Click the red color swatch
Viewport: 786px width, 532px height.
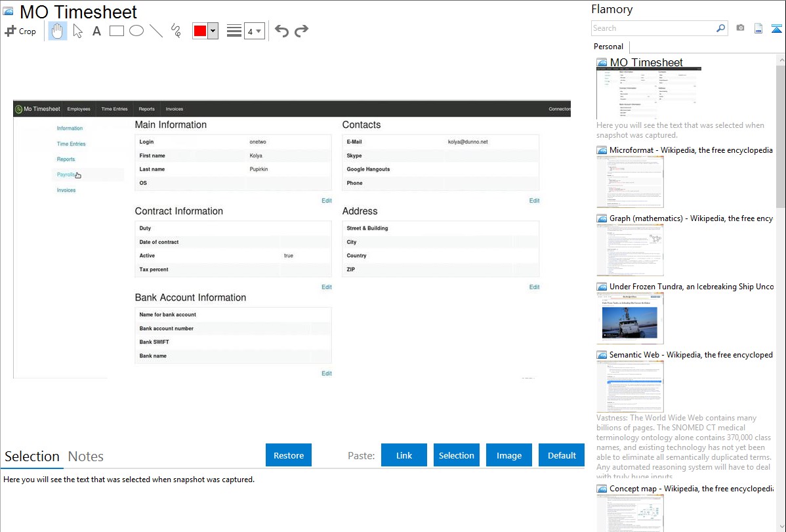200,31
